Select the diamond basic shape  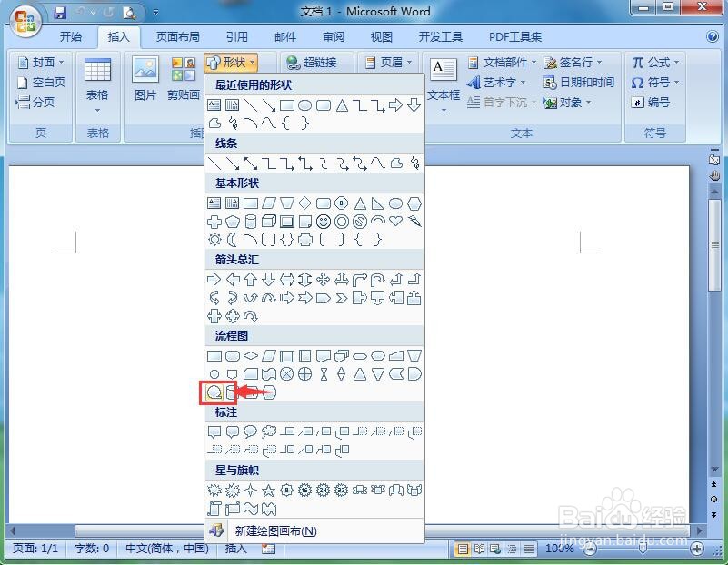click(304, 203)
